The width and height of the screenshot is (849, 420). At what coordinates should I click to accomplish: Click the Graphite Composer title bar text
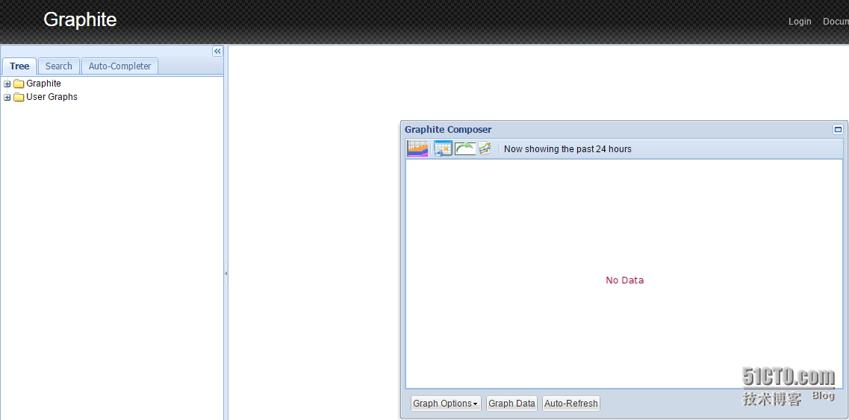coord(448,129)
